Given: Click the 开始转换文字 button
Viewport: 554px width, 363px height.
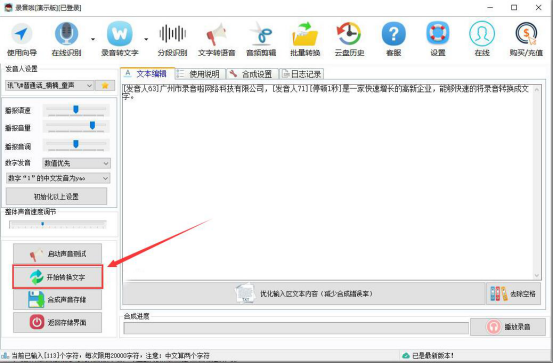Looking at the screenshot, I should tap(58, 277).
